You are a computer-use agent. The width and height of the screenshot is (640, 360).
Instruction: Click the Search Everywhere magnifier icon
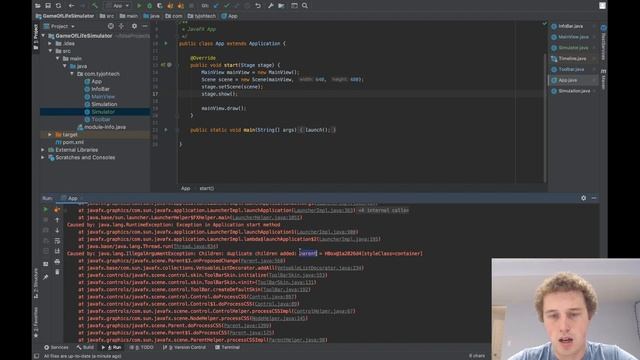tap(305, 6)
